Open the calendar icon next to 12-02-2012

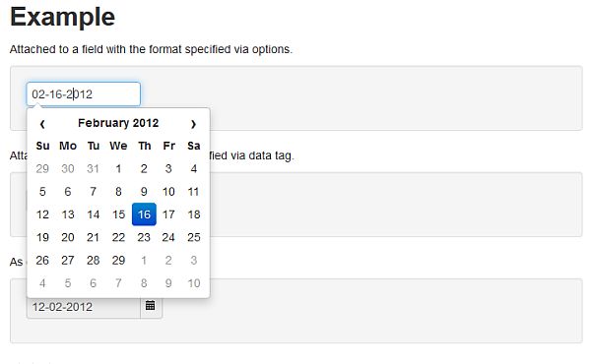coord(151,306)
